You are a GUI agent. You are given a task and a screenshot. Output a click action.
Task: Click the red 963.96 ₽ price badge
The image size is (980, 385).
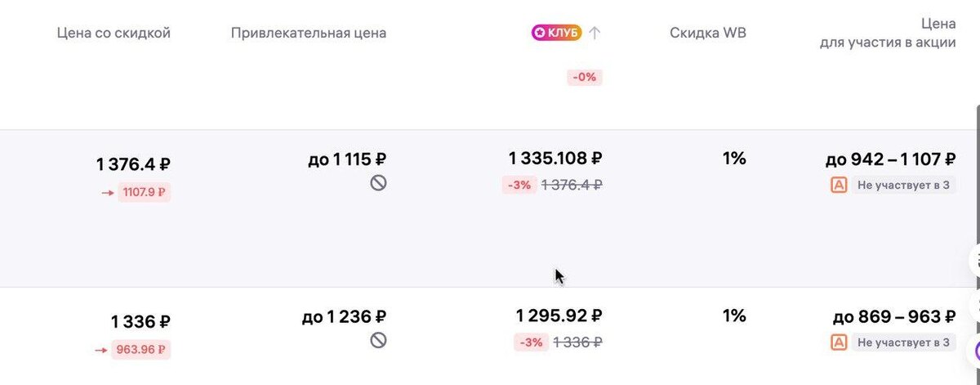pyautogui.click(x=141, y=351)
